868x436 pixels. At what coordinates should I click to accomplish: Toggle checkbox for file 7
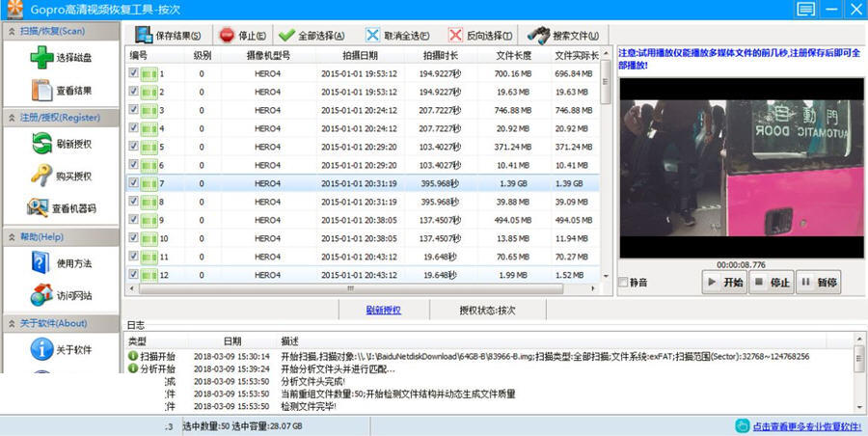pos(133,182)
